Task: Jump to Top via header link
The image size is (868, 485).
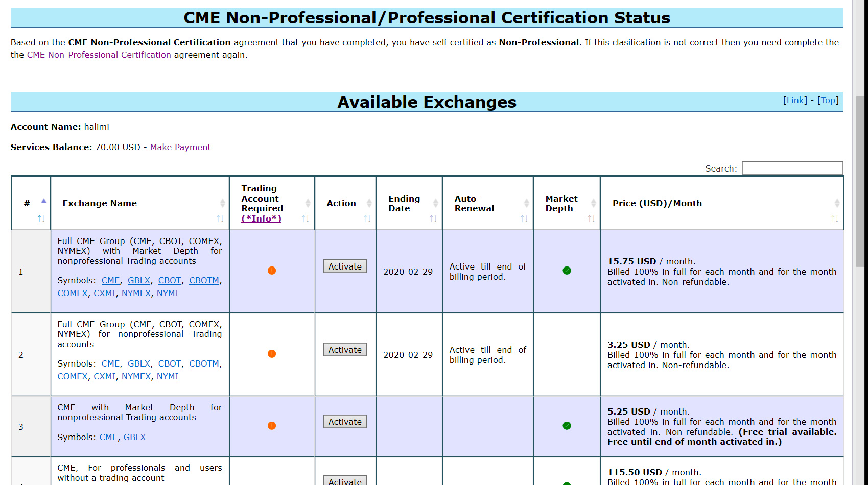Action: coord(828,100)
